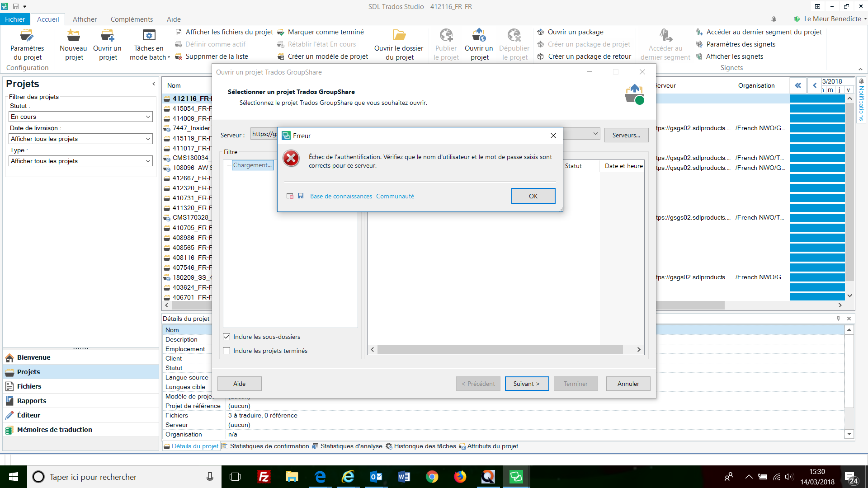
Task: Open Firefox from the taskbar
Action: [x=460, y=477]
